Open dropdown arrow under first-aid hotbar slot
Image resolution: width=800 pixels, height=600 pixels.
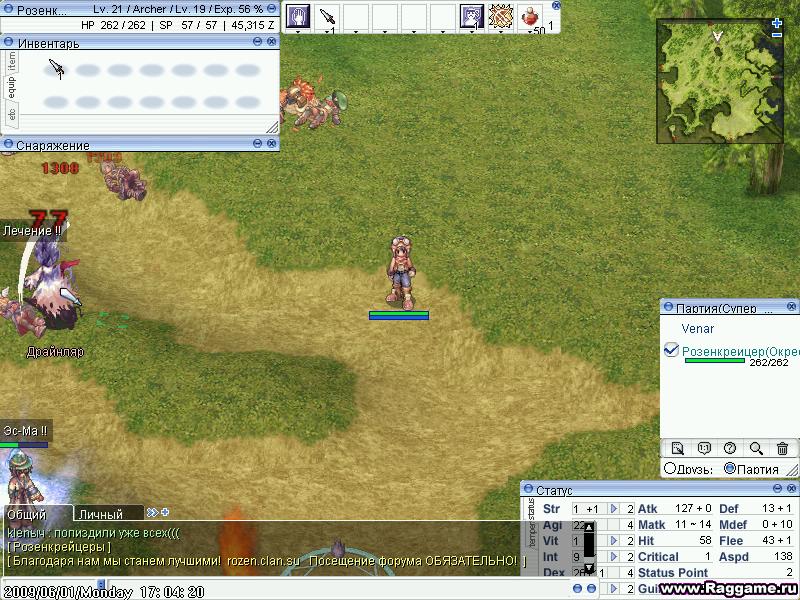(x=298, y=32)
